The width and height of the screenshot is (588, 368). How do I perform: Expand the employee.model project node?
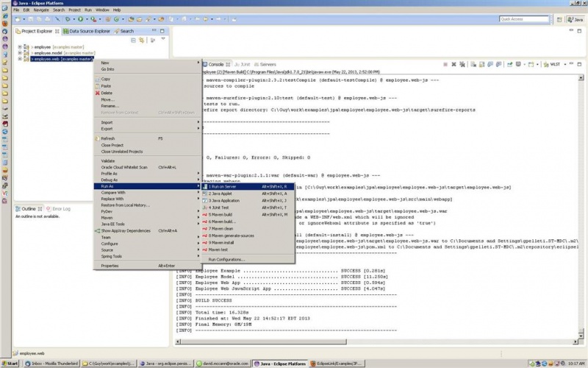[x=20, y=53]
